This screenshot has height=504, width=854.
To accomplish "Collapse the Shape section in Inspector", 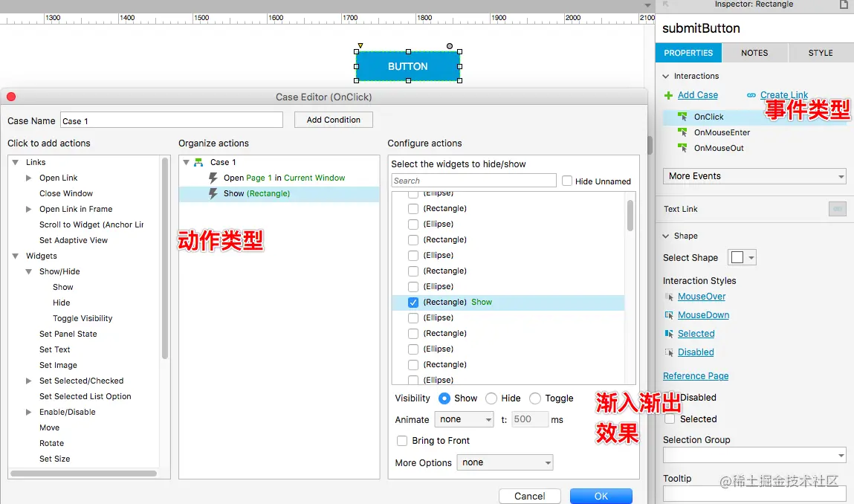I will tap(665, 236).
